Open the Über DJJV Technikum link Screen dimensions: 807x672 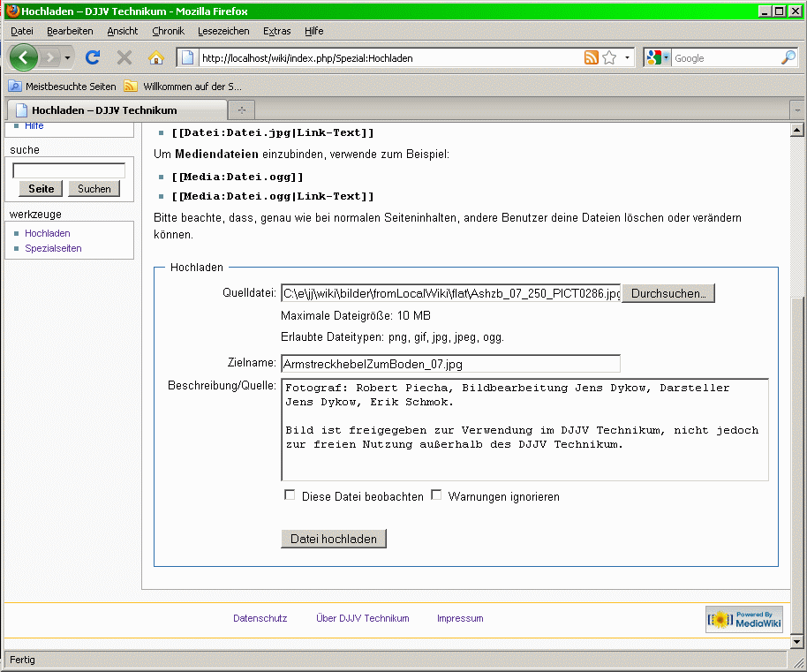click(x=362, y=618)
